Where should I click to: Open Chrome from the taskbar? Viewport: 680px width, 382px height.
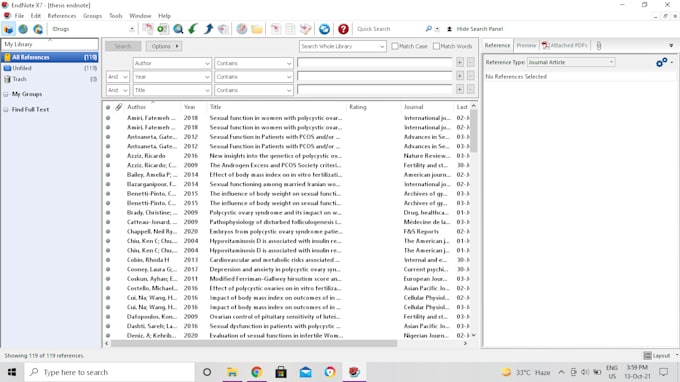click(256, 372)
